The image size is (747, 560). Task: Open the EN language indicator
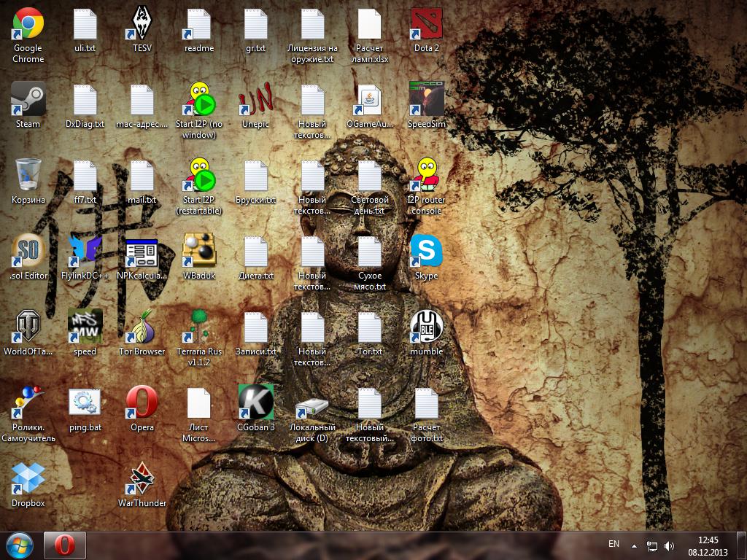point(614,544)
